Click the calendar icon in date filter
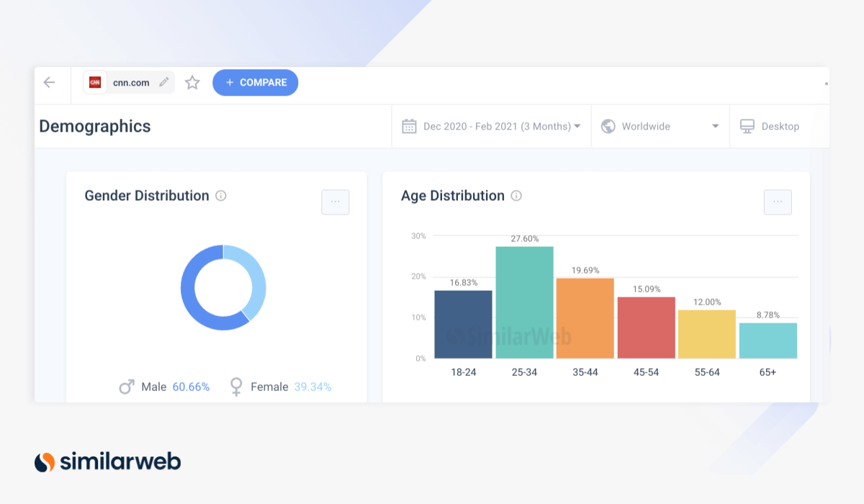This screenshot has width=864, height=504. coord(409,127)
